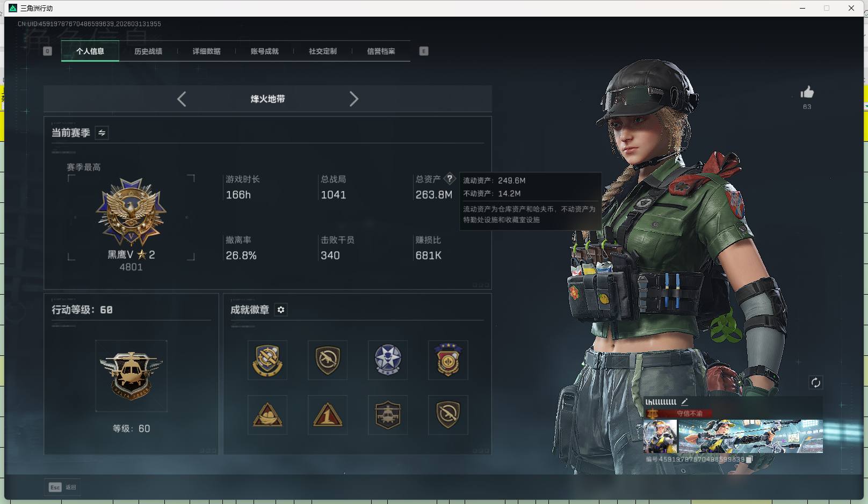Switch to the 历史战绩 tab
The image size is (868, 504).
tap(149, 51)
